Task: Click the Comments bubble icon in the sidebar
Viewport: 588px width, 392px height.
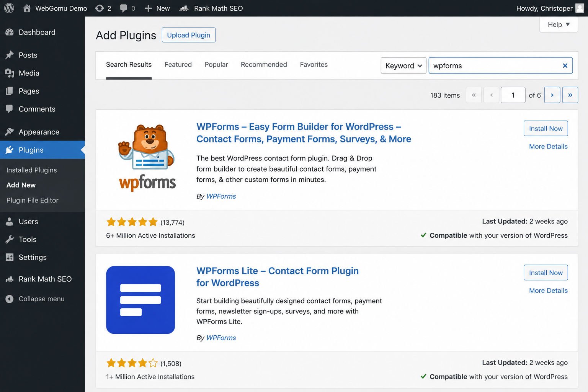Action: click(x=10, y=109)
